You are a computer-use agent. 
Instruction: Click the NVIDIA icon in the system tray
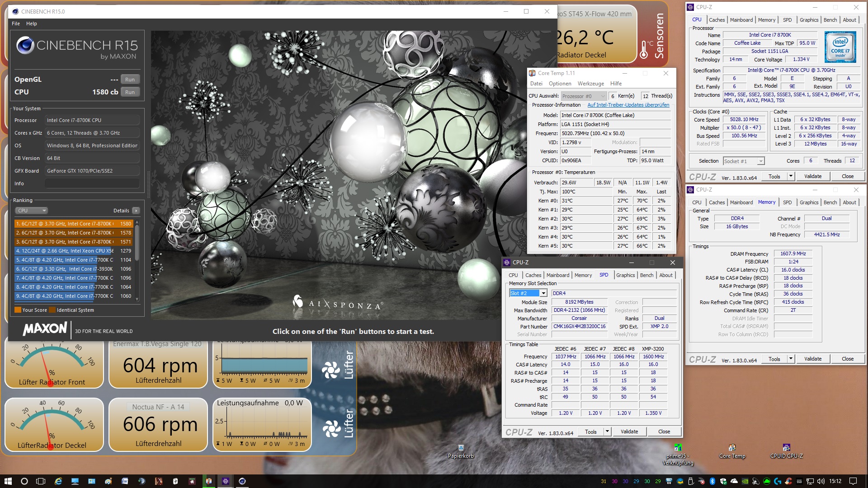[x=745, y=481]
